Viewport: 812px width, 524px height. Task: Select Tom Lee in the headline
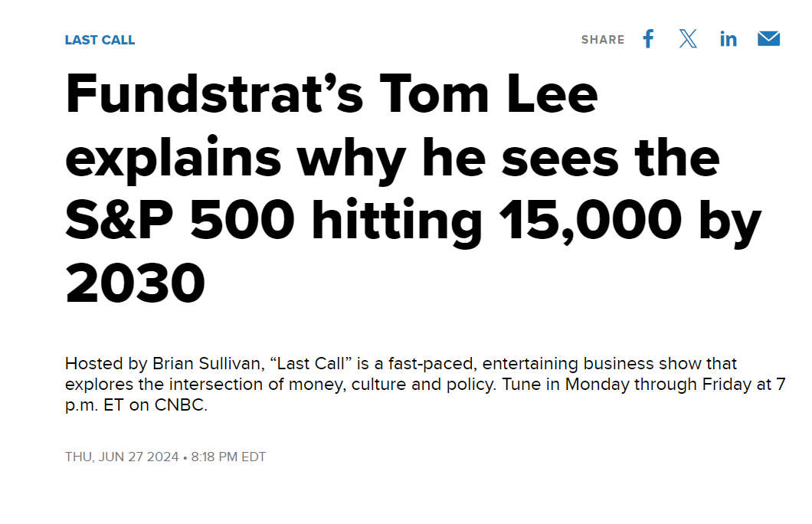[488, 94]
